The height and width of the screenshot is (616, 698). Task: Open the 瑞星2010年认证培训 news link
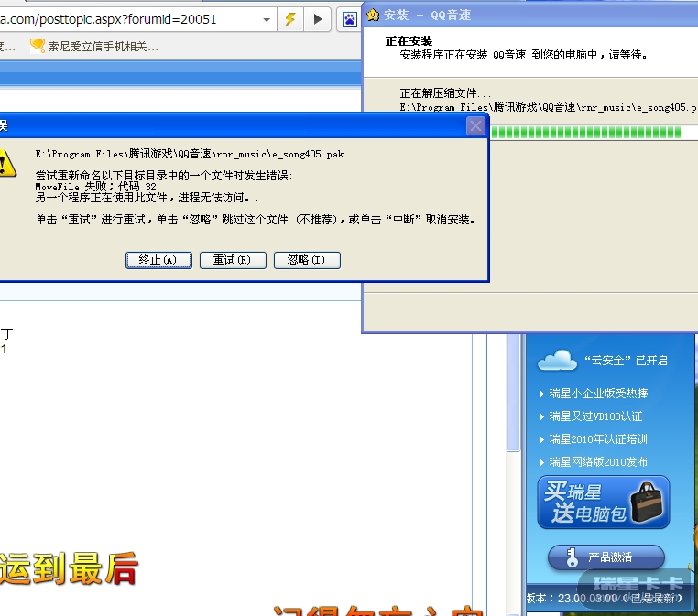(598, 439)
